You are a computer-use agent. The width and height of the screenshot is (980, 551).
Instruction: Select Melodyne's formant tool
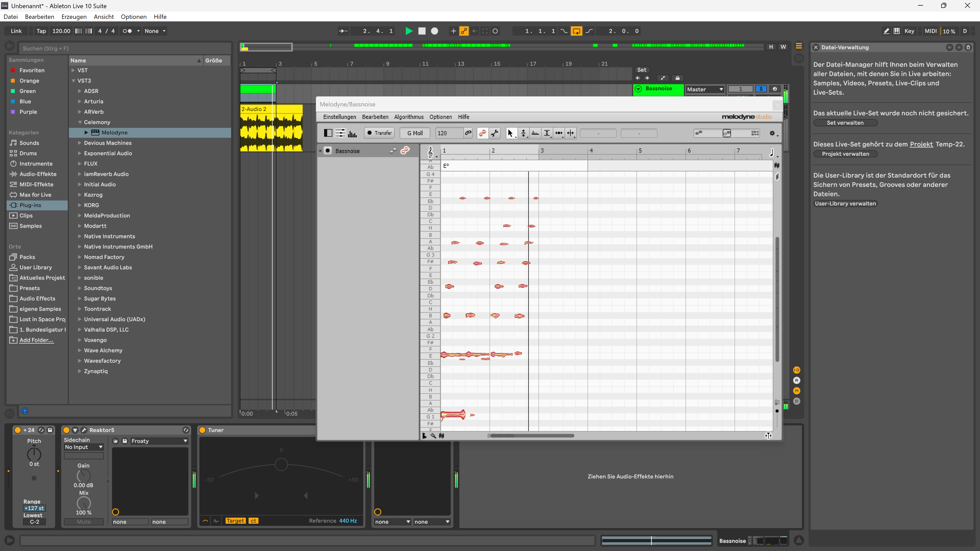[535, 133]
